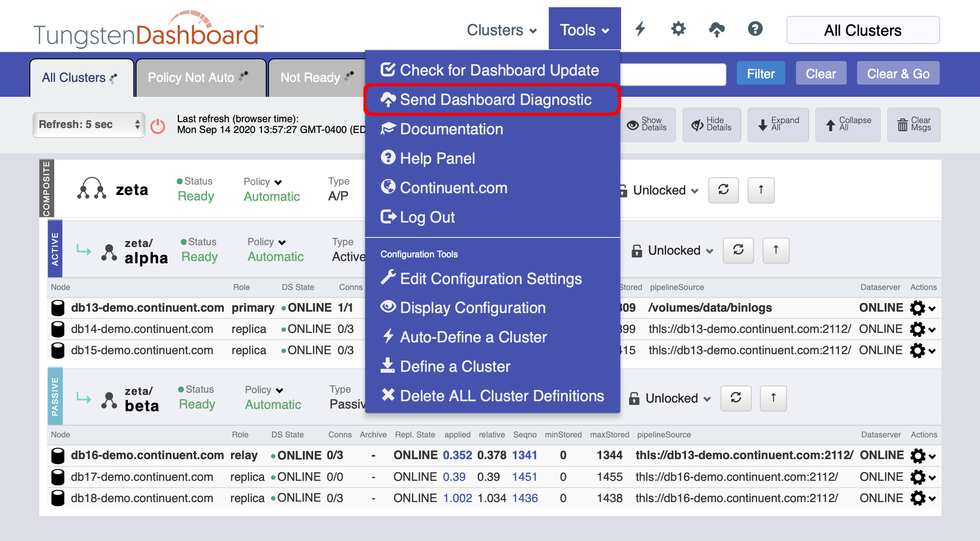
Task: Click the lightning bolt icon in header
Action: [640, 29]
